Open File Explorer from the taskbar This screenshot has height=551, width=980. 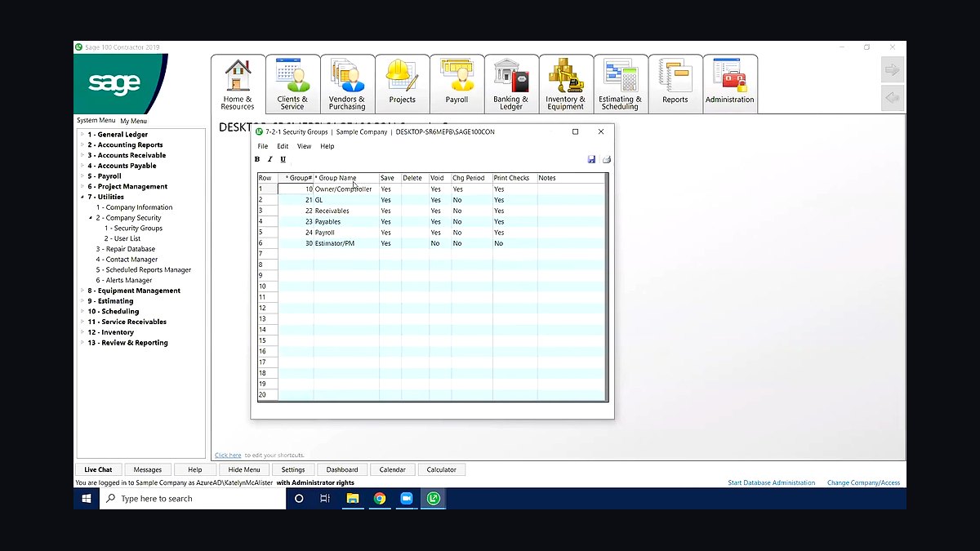coord(353,498)
